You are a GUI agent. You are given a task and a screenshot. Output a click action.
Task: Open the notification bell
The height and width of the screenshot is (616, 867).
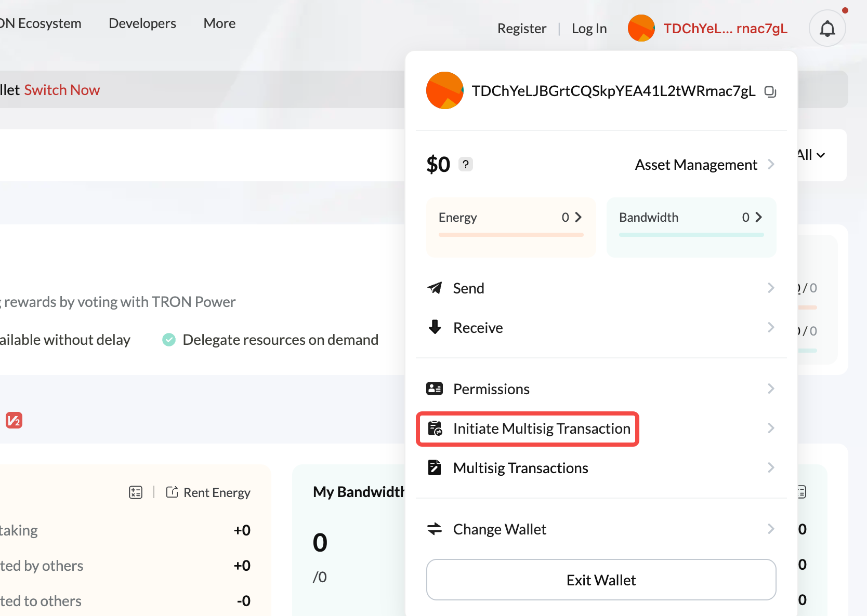coord(827,28)
